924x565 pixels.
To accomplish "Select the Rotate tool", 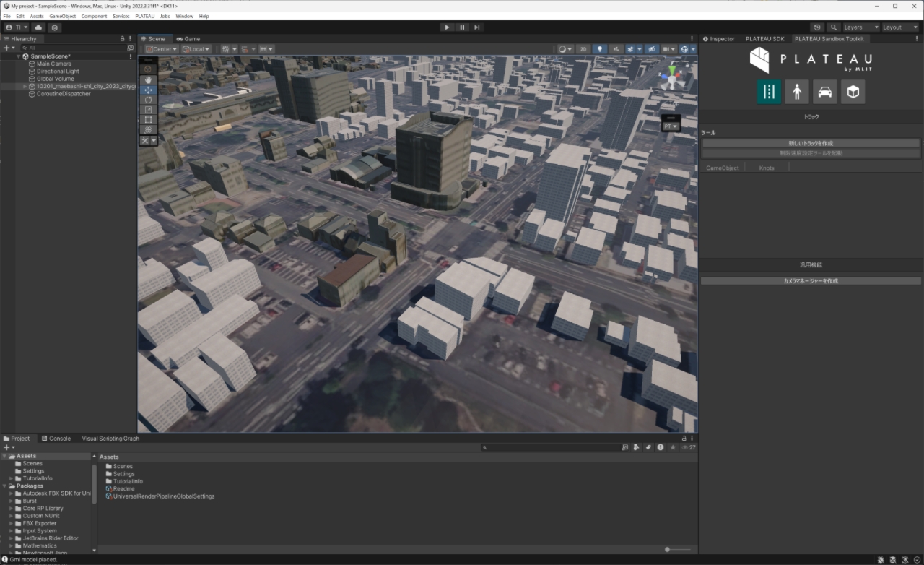I will pyautogui.click(x=148, y=100).
